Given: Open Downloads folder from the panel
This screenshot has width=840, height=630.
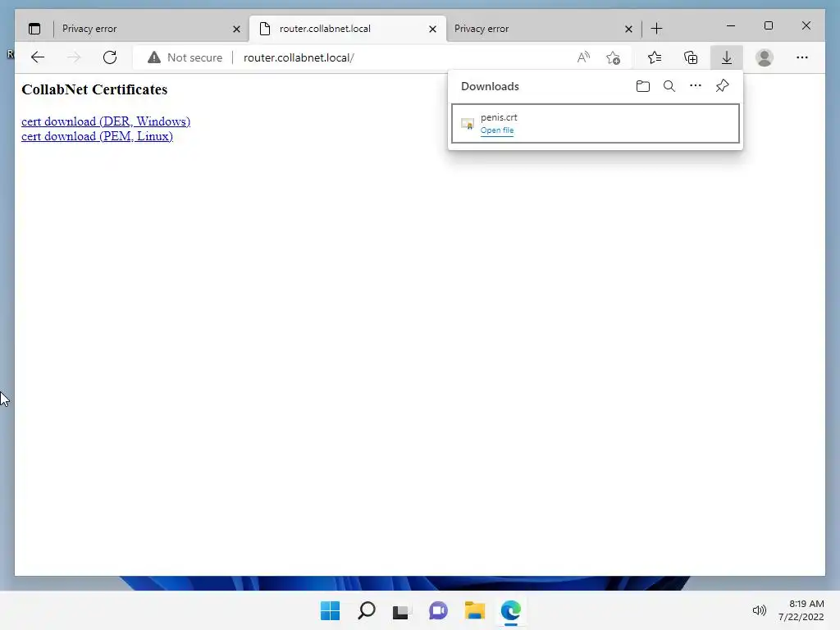Looking at the screenshot, I should (643, 86).
